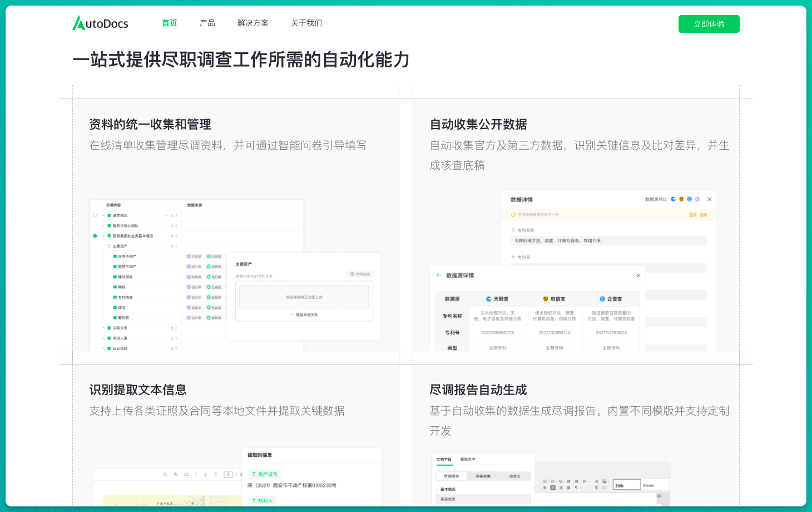
Task: Click the orange warning icon in the notice bar
Action: pyautogui.click(x=513, y=214)
